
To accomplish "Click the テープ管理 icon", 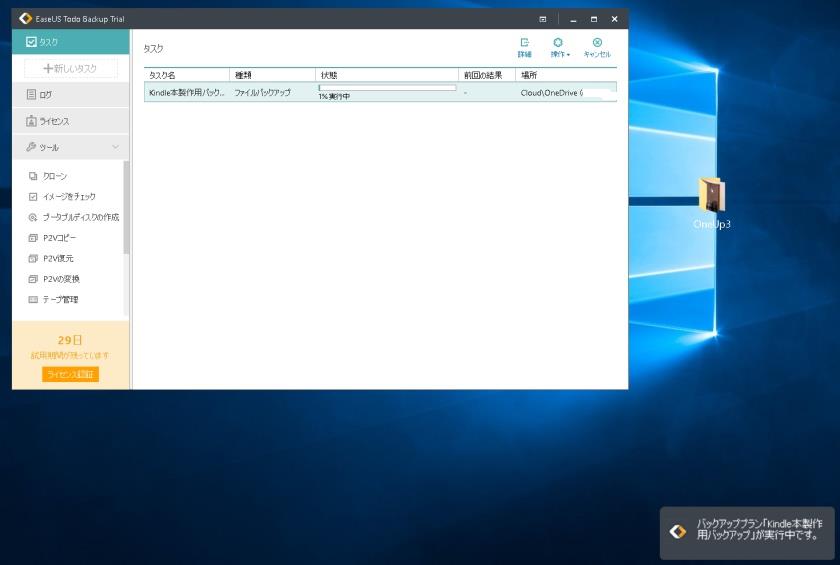I will [x=33, y=299].
